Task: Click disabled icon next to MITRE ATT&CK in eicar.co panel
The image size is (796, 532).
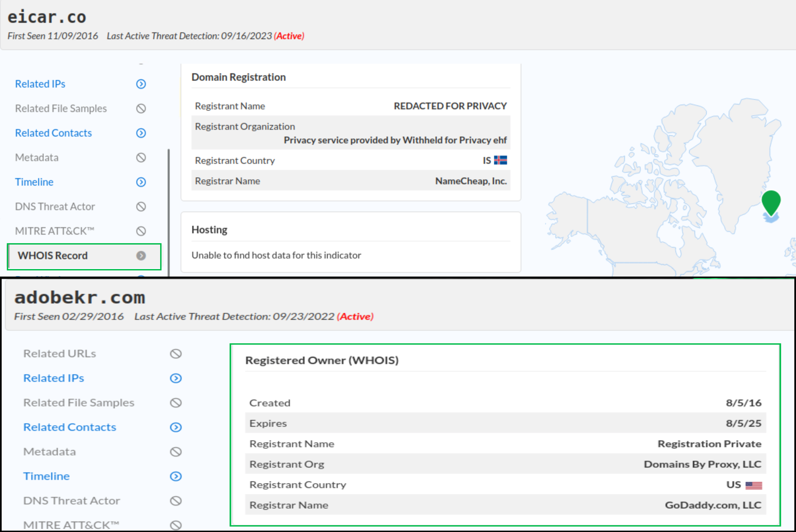Action: pos(141,231)
